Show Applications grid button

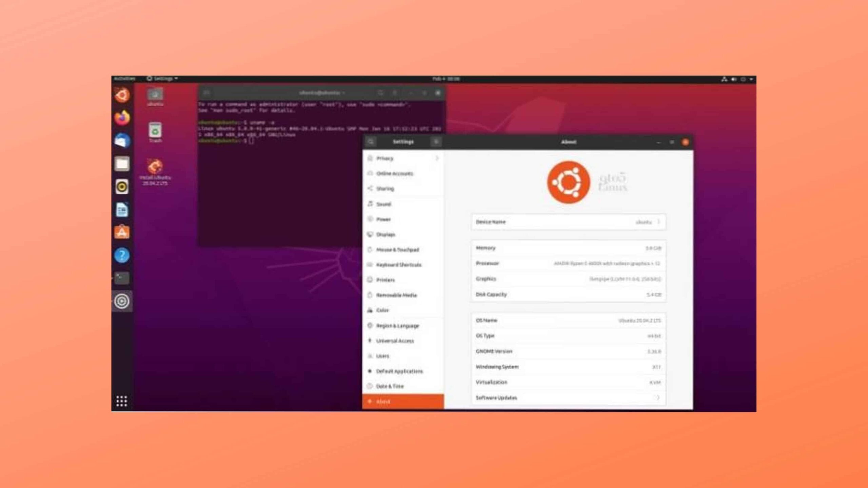pyautogui.click(x=122, y=401)
